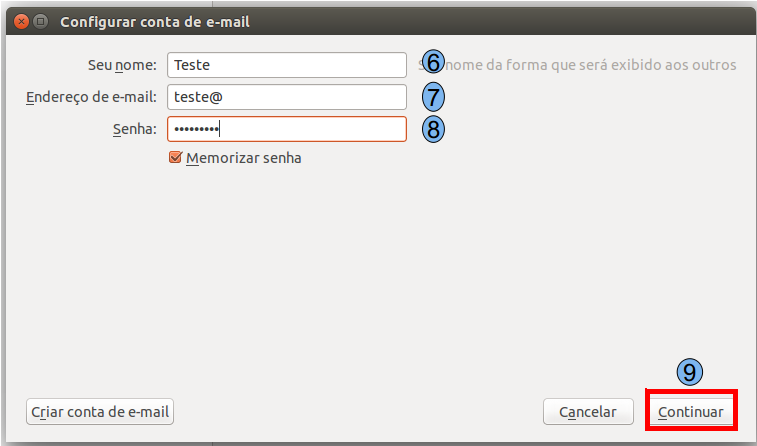Click the grey window button beside close

(40, 21)
